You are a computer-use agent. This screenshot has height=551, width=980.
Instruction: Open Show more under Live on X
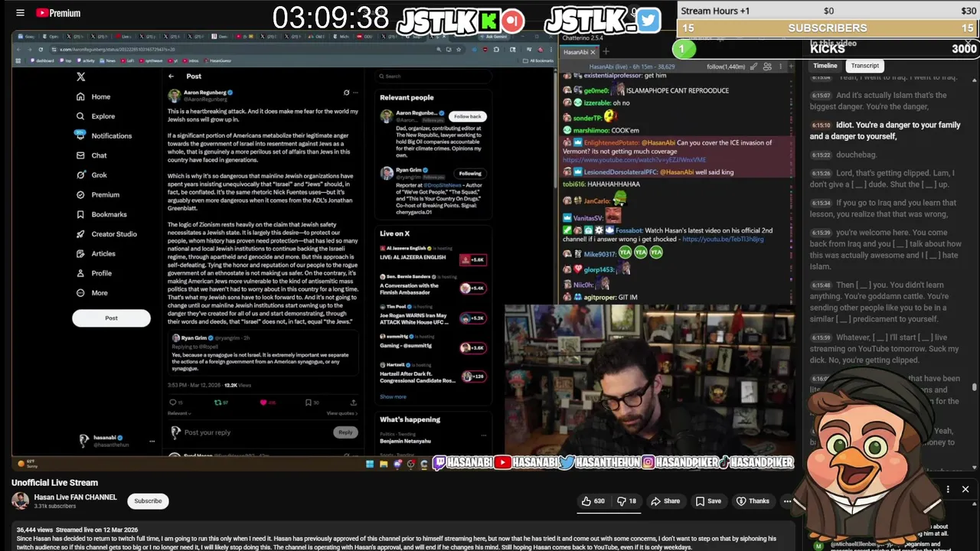tap(393, 396)
